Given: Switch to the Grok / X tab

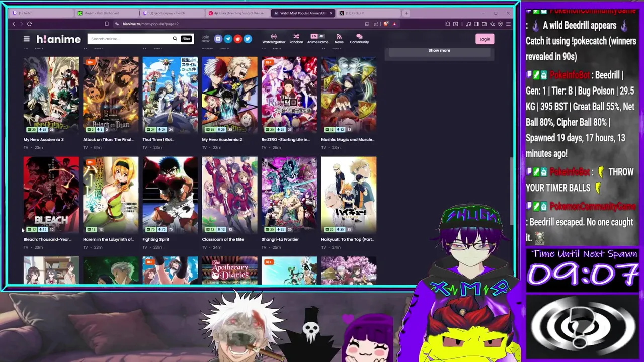Looking at the screenshot, I should [x=368, y=13].
